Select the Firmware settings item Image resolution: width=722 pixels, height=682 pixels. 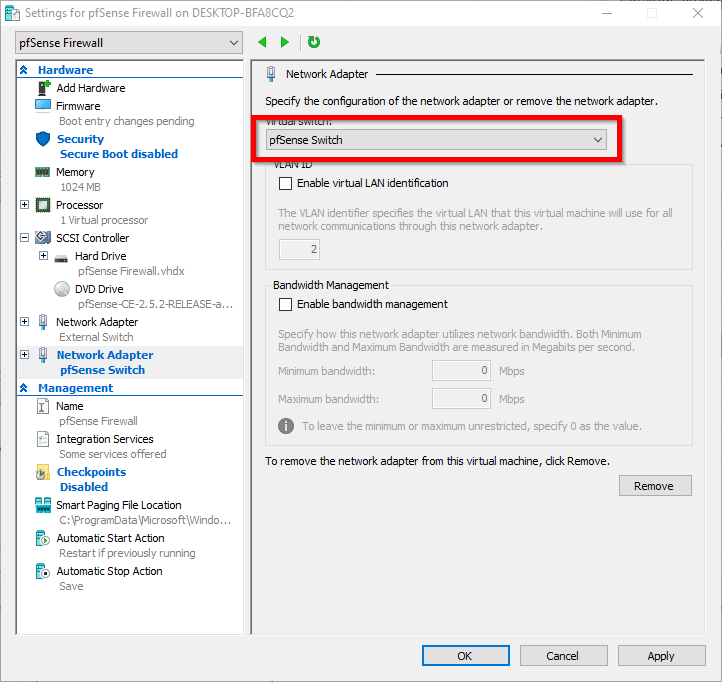point(78,106)
